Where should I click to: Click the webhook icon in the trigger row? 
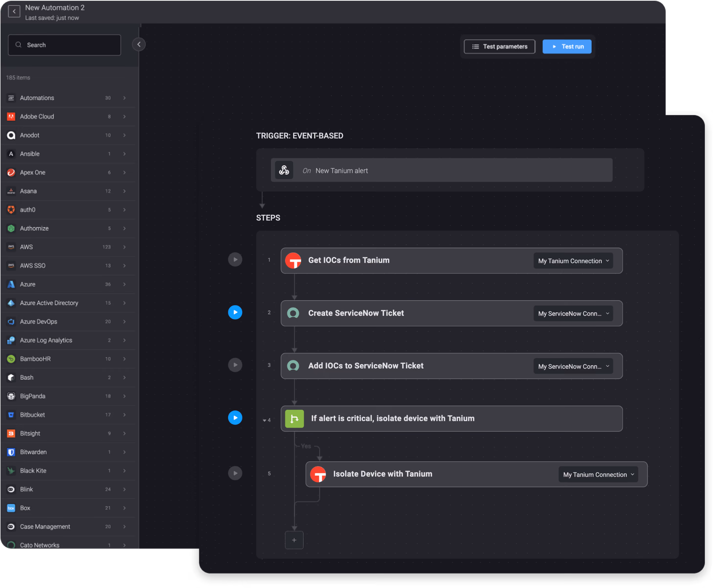pyautogui.click(x=284, y=170)
